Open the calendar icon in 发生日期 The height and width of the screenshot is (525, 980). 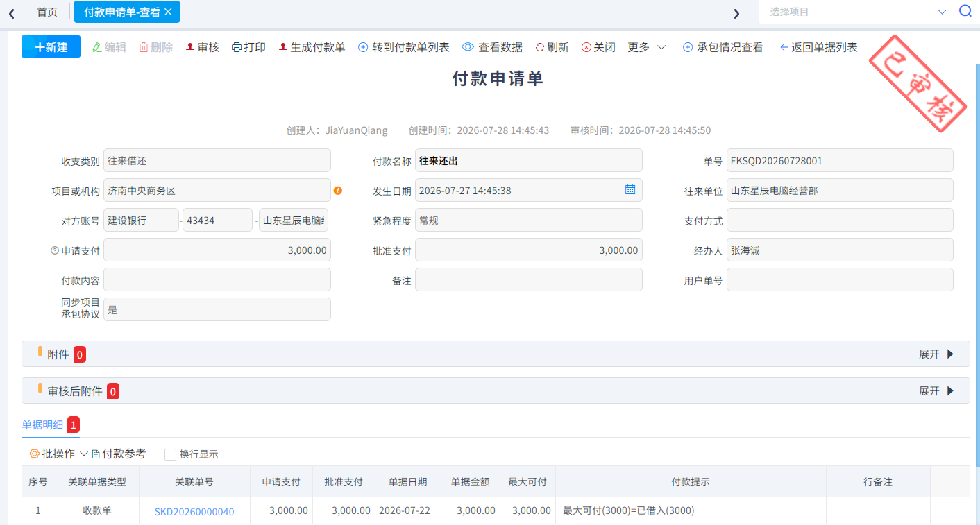pyautogui.click(x=630, y=190)
